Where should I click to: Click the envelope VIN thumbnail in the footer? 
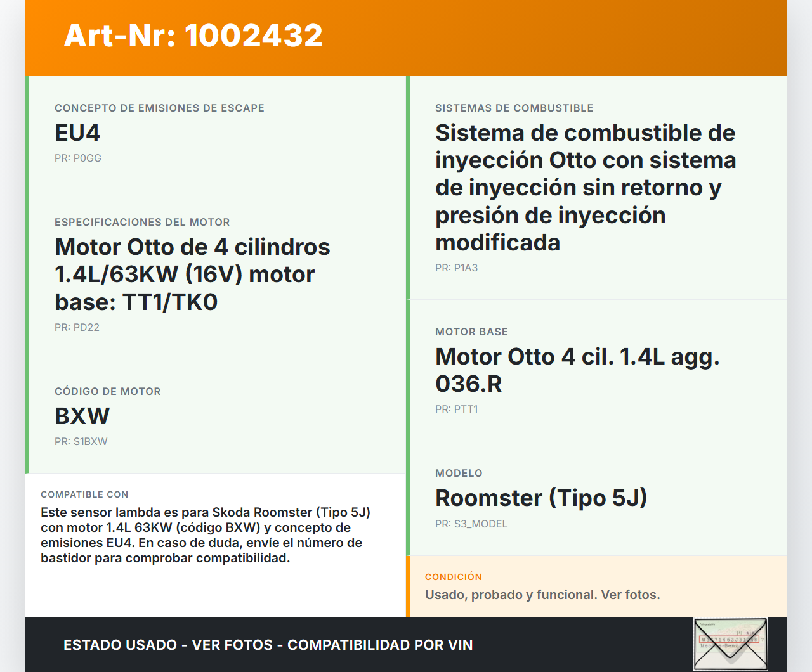point(730,644)
